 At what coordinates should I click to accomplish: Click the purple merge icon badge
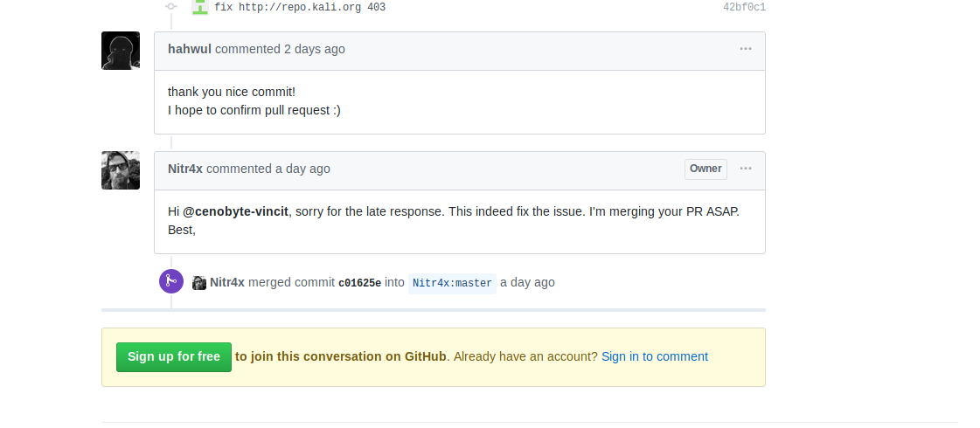[x=171, y=281]
